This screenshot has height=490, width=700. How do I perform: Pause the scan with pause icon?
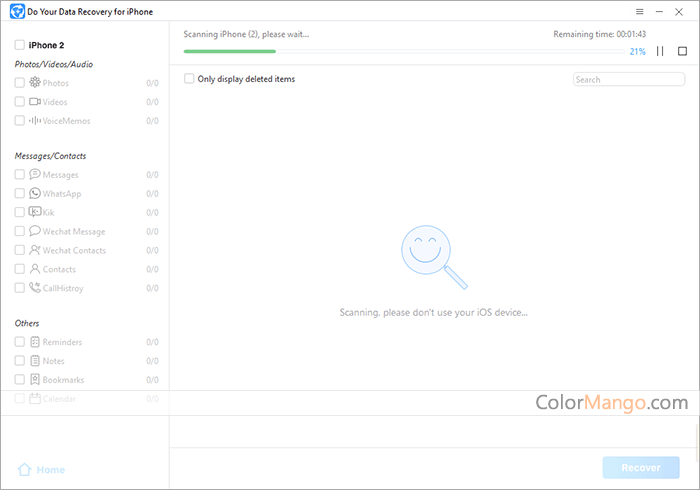(660, 51)
